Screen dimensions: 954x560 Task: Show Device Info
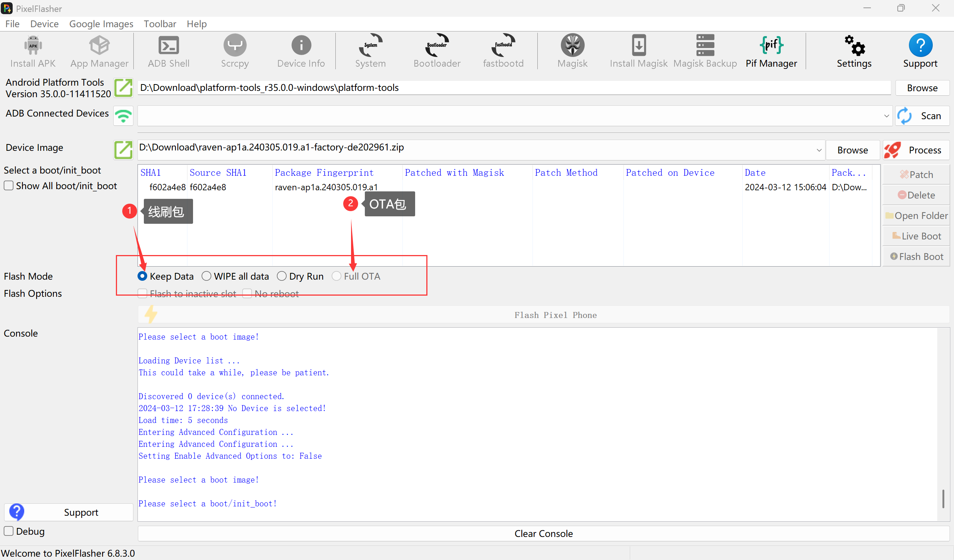301,51
